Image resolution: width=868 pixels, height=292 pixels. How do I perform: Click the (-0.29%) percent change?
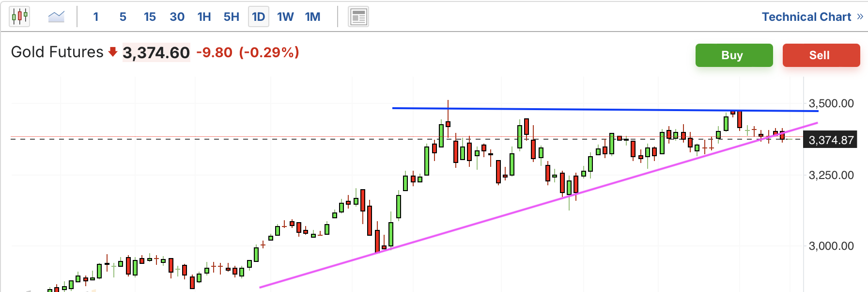pos(269,52)
